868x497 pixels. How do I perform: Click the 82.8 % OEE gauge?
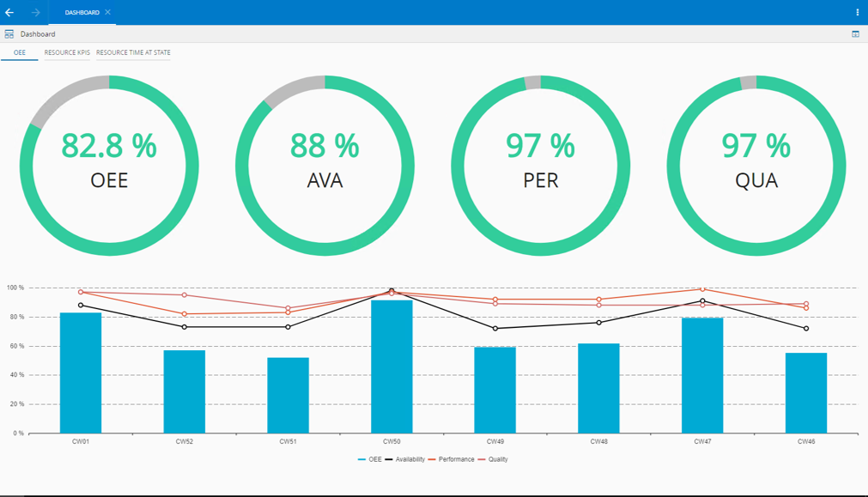tap(109, 166)
